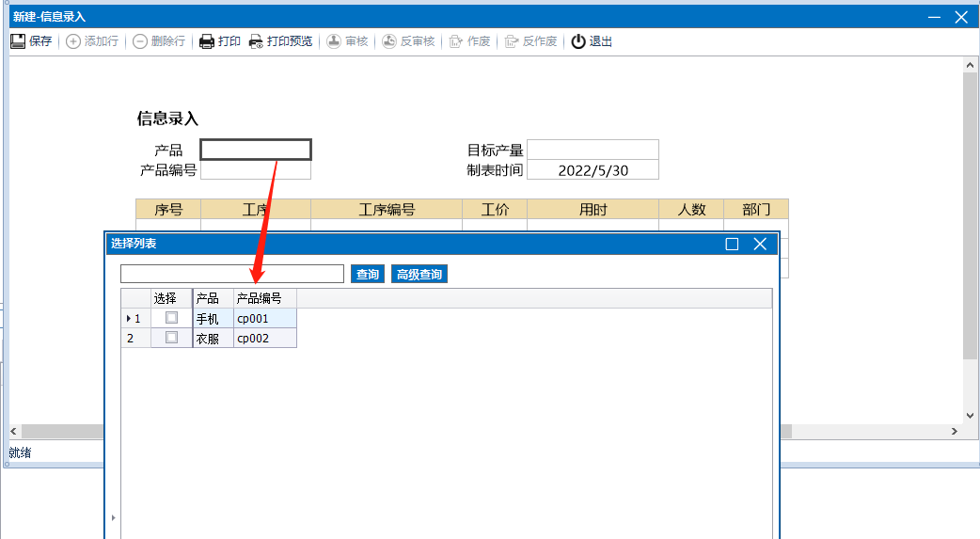The width and height of the screenshot is (980, 539).
Task: Click the 目标产量 input field
Action: point(593,150)
